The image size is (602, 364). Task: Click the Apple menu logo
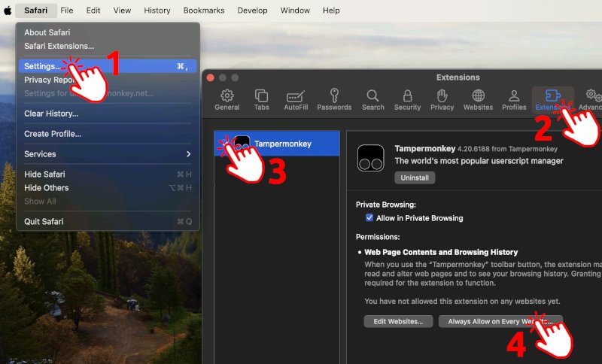[x=8, y=11]
